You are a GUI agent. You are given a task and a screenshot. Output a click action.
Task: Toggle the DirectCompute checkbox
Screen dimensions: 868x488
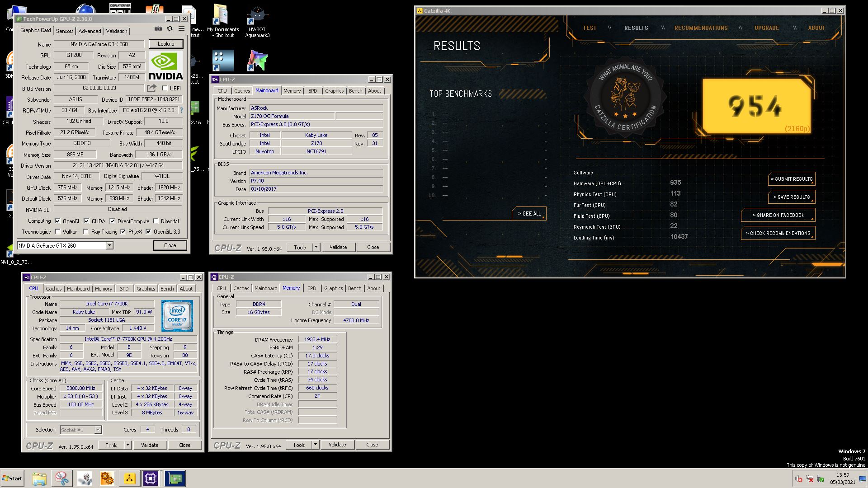[112, 221]
